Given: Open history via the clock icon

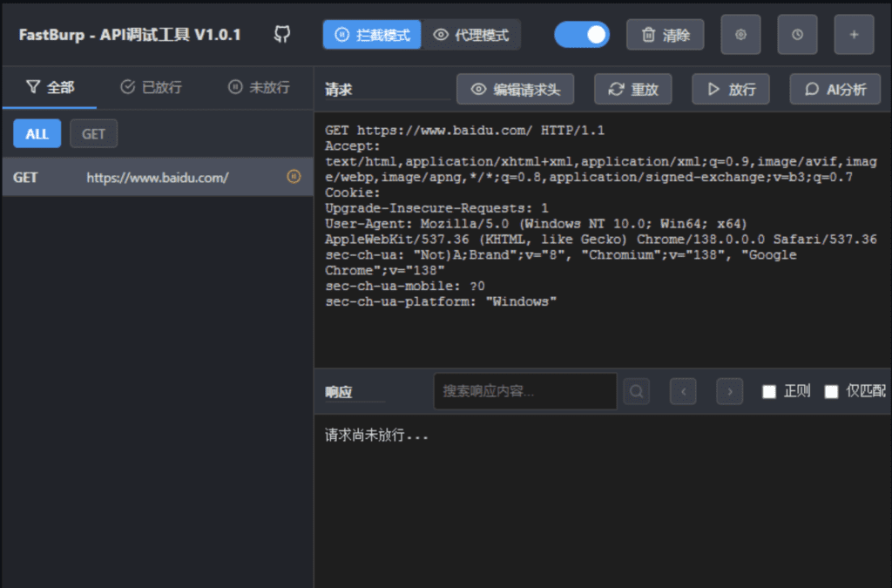Looking at the screenshot, I should (797, 35).
